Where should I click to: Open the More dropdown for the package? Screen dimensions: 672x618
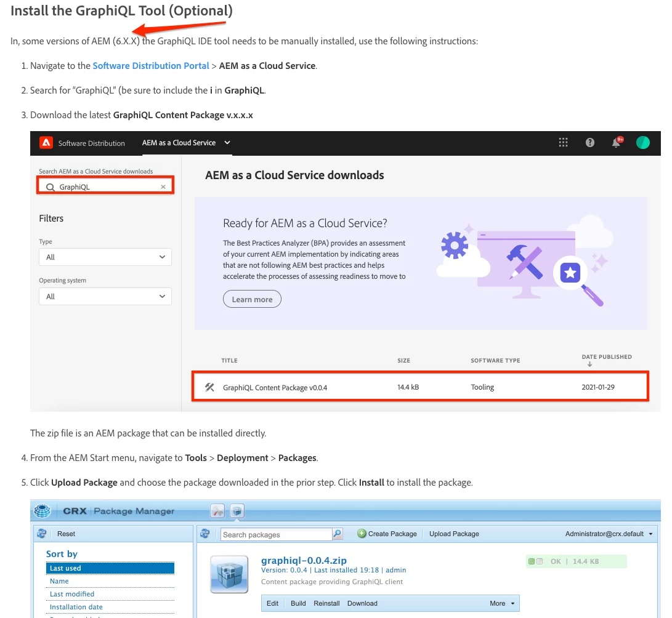pos(502,603)
